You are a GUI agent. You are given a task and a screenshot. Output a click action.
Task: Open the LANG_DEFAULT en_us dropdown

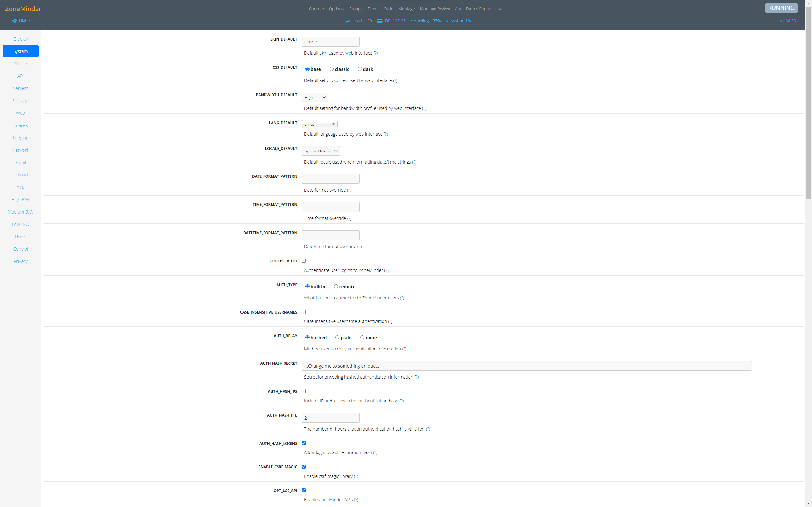click(x=319, y=125)
